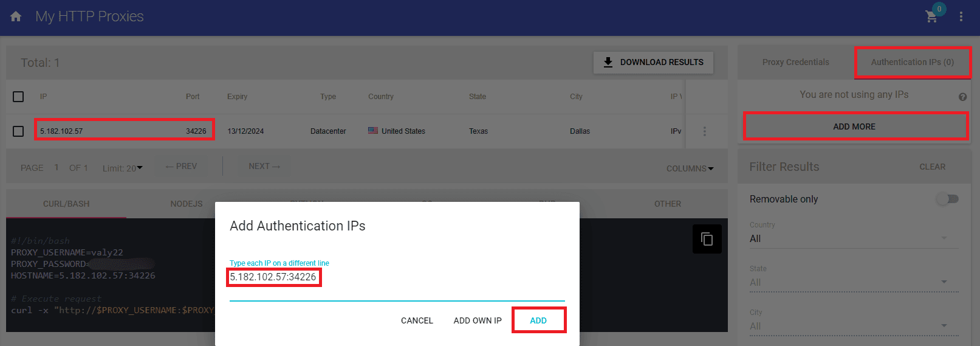Image resolution: width=980 pixels, height=346 pixels.
Task: Click the Dallas city cell
Action: click(580, 131)
